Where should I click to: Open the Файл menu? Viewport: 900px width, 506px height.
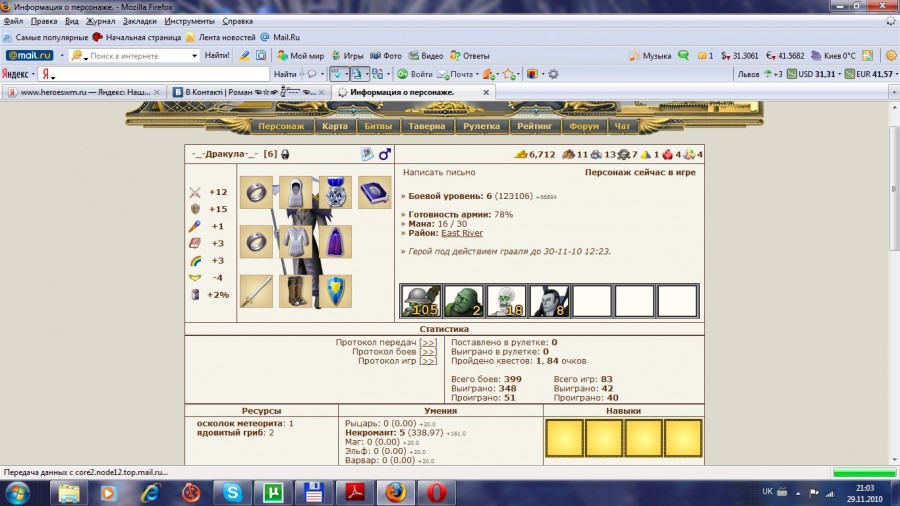[13, 21]
